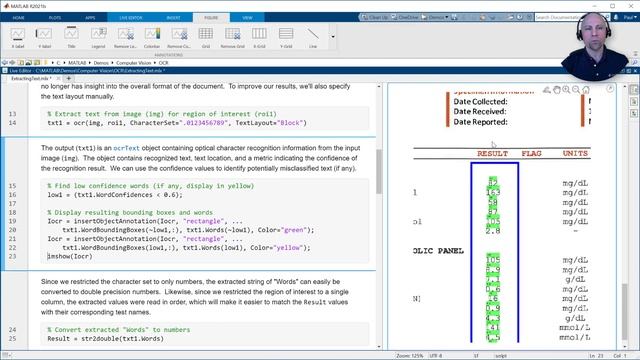This screenshot has height=360, width=640.
Task: Click the Remove Legend icon
Action: (125, 37)
